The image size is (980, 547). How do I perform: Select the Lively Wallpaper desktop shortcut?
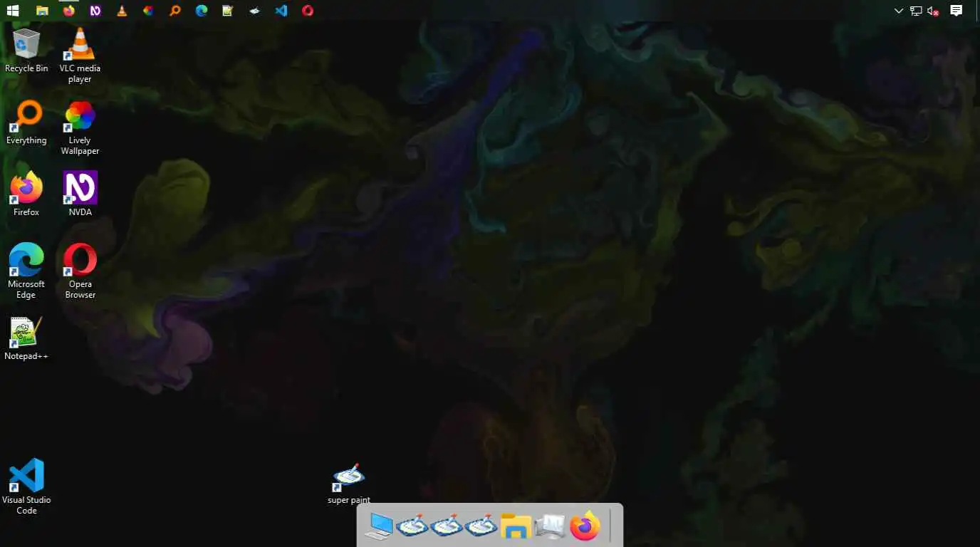pyautogui.click(x=80, y=127)
